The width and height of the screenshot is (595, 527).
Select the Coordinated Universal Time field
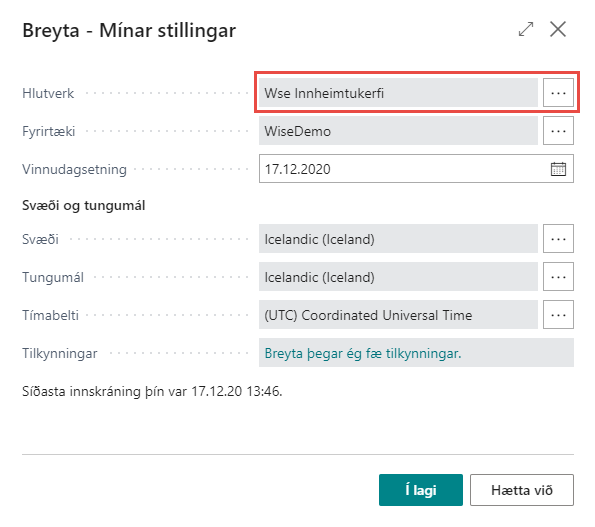[398, 315]
